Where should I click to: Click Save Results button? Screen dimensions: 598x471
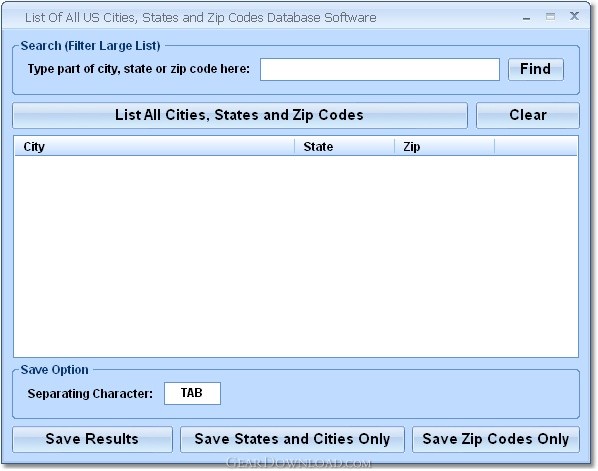(92, 439)
